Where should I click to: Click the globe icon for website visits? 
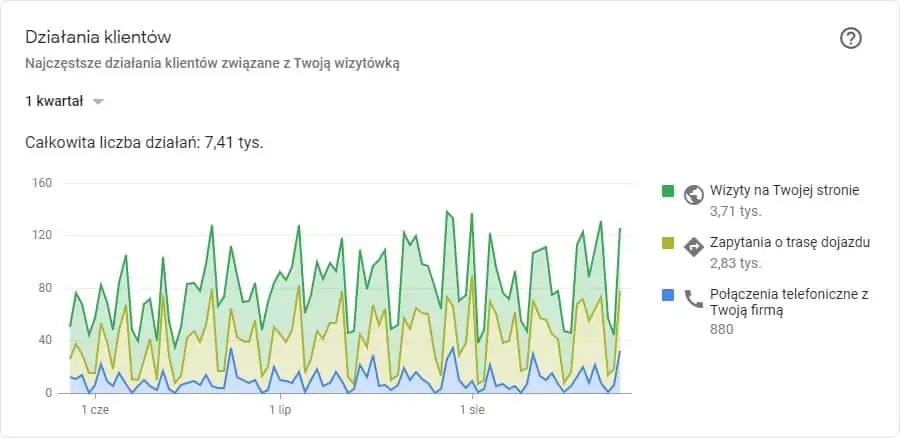point(693,195)
